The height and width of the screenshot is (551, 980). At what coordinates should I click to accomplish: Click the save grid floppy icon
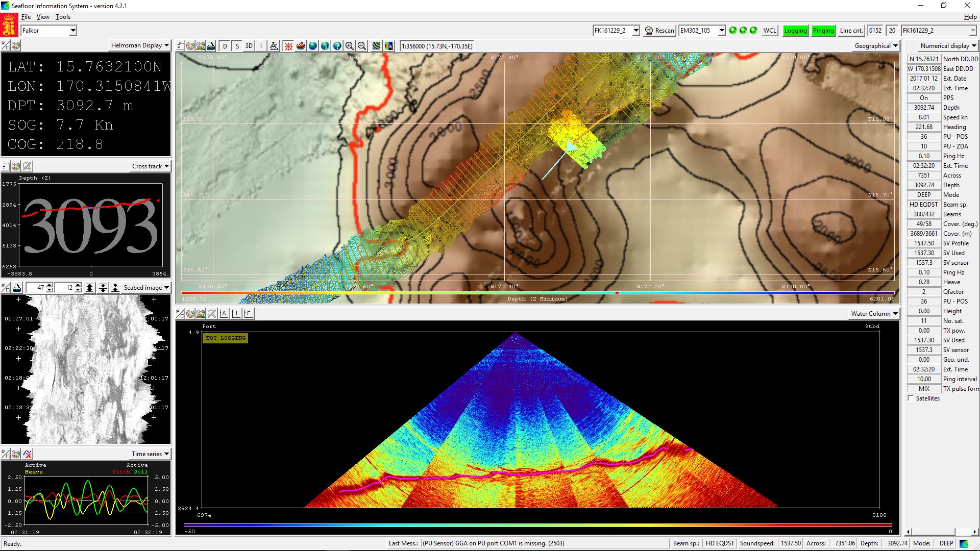point(389,46)
